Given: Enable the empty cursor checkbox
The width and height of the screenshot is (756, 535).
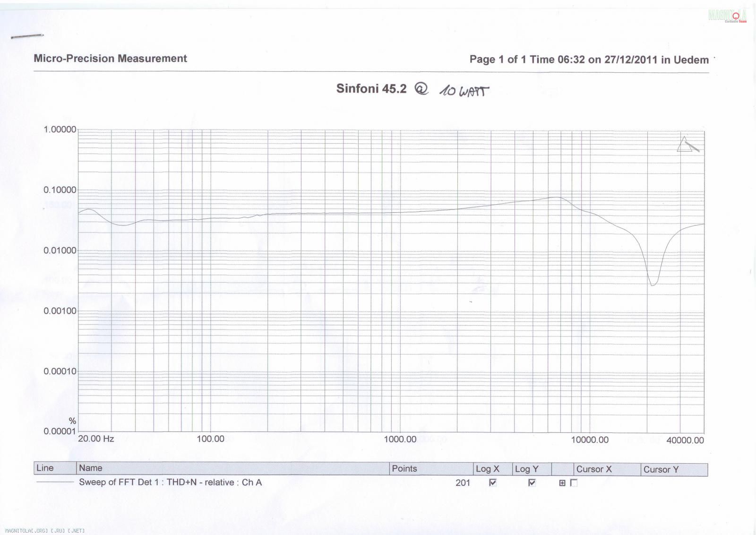Looking at the screenshot, I should (x=574, y=483).
